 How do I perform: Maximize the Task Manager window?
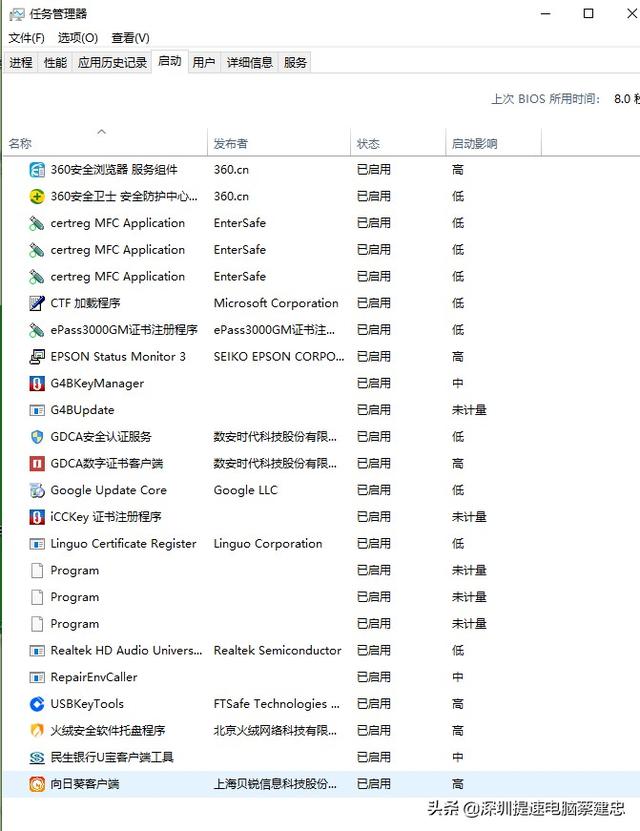point(588,13)
